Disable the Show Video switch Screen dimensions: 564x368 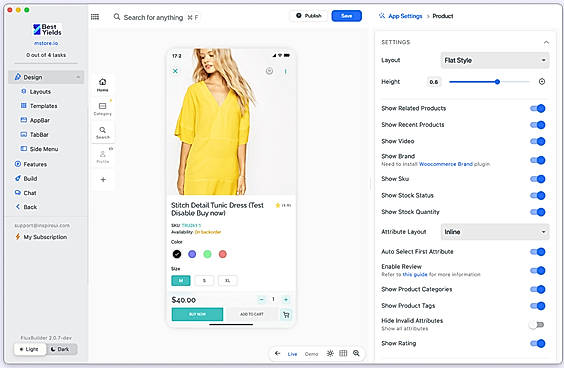coord(538,141)
